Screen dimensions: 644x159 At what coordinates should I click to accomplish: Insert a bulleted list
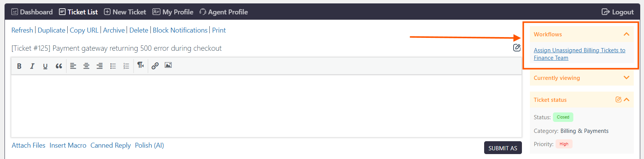pyautogui.click(x=113, y=66)
